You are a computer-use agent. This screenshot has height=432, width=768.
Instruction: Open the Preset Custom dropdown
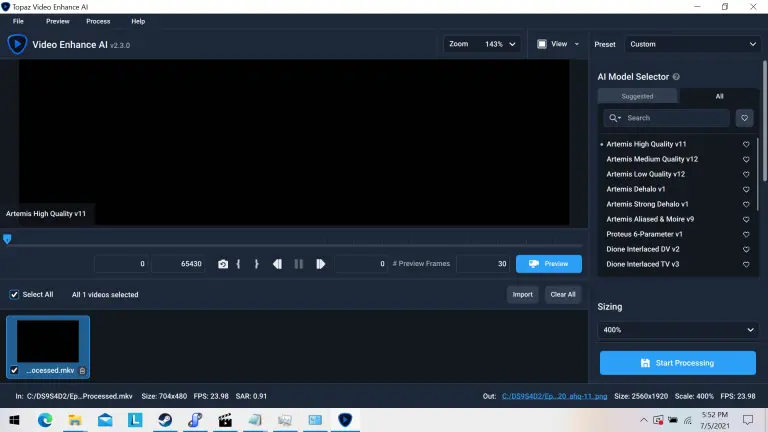[x=693, y=44]
